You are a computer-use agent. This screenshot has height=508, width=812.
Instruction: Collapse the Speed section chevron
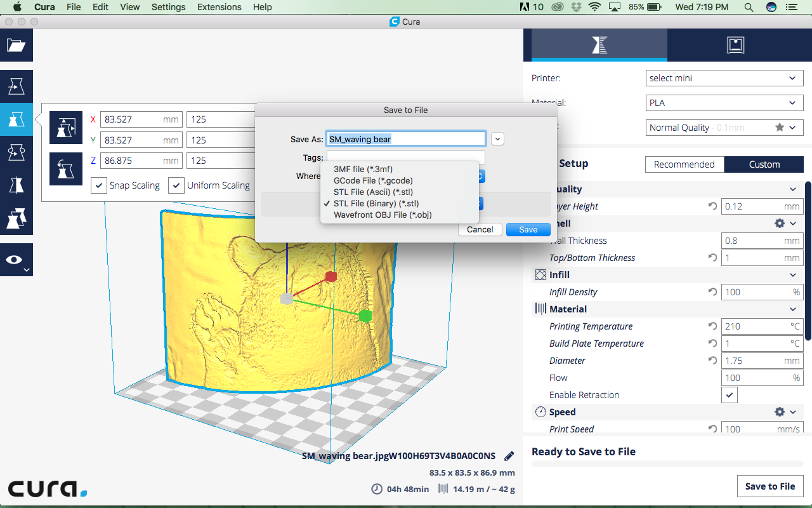point(793,412)
